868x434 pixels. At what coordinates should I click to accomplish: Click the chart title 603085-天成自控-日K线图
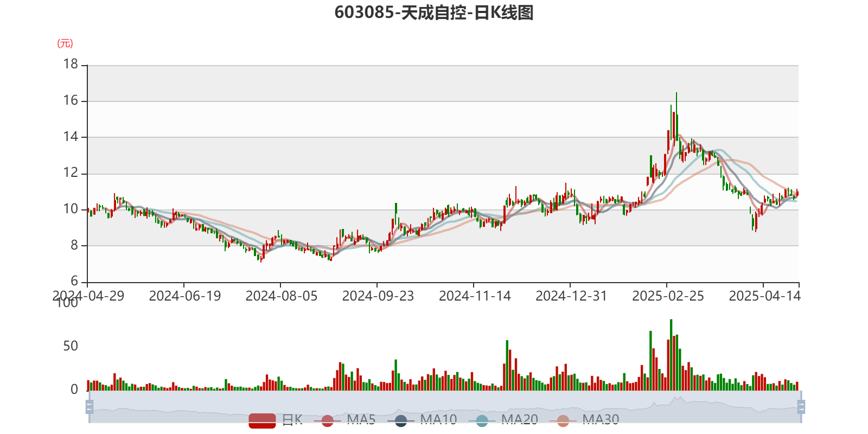tap(434, 12)
